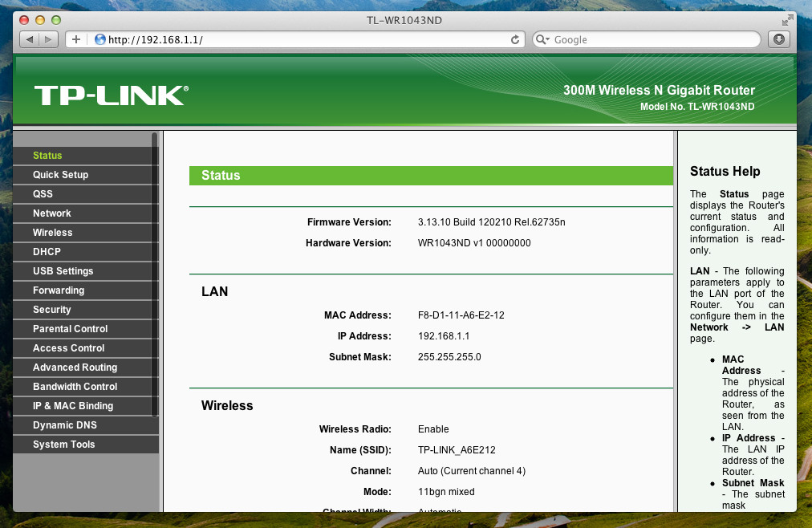The height and width of the screenshot is (528, 812).
Task: Open the Network menu
Action: [85, 213]
